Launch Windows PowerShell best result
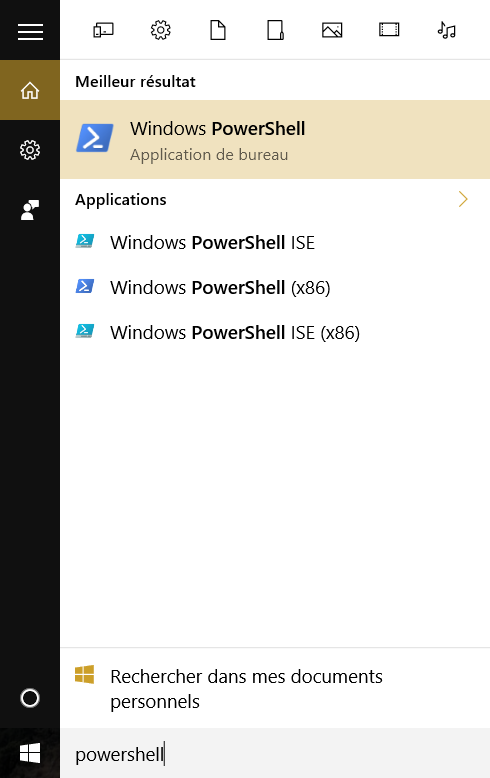 coord(275,139)
